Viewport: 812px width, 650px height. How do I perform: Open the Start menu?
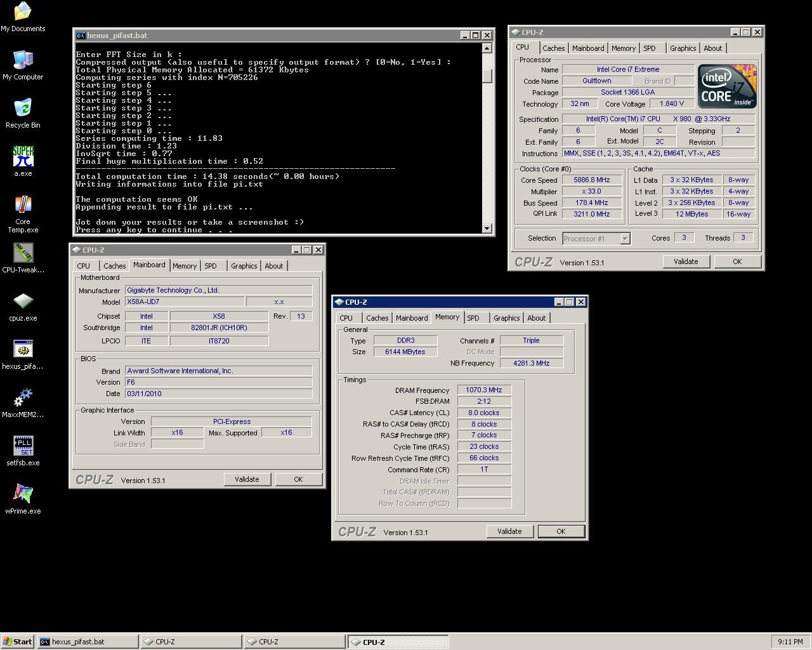point(17,642)
